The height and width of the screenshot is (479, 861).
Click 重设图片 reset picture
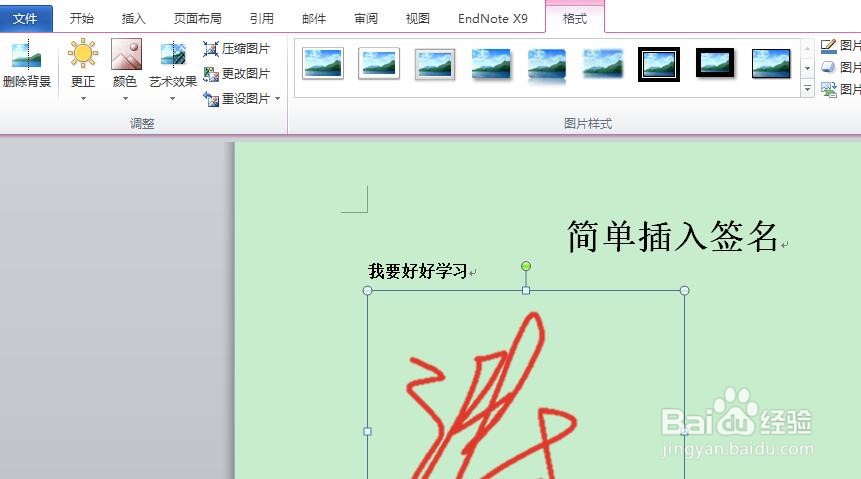click(x=237, y=98)
